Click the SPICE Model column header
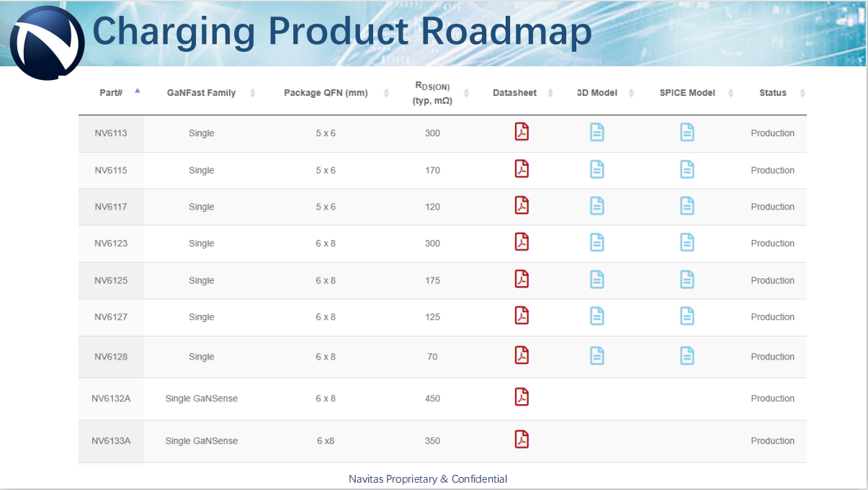 (686, 93)
